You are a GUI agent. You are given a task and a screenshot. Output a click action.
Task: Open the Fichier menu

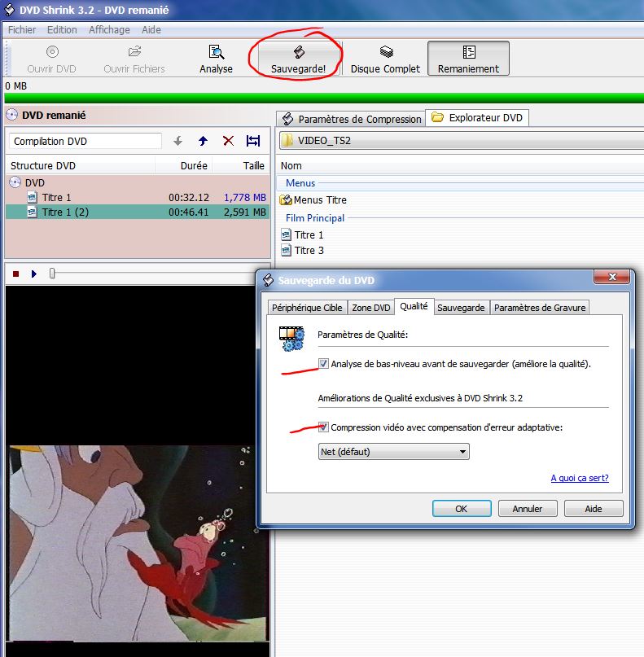pyautogui.click(x=22, y=30)
